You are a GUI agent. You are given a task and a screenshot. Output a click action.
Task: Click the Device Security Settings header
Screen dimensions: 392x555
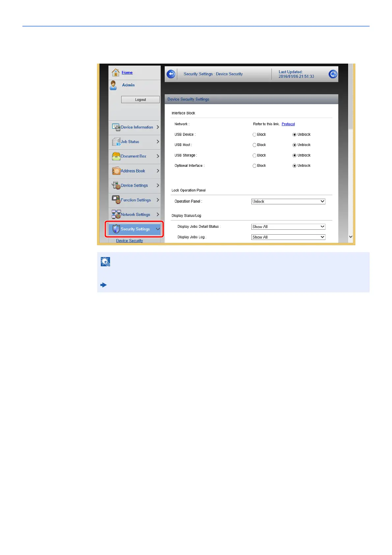[251, 99]
